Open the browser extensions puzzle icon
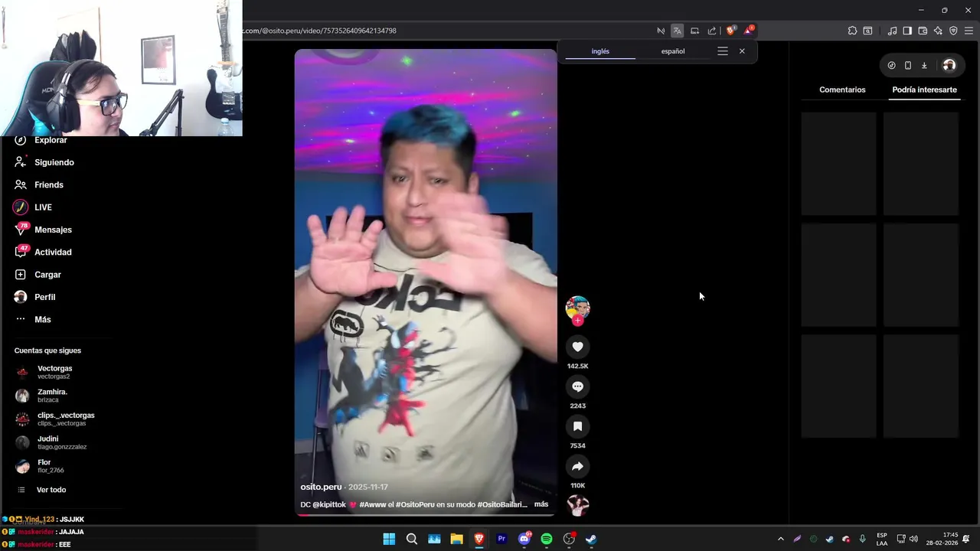 [852, 31]
